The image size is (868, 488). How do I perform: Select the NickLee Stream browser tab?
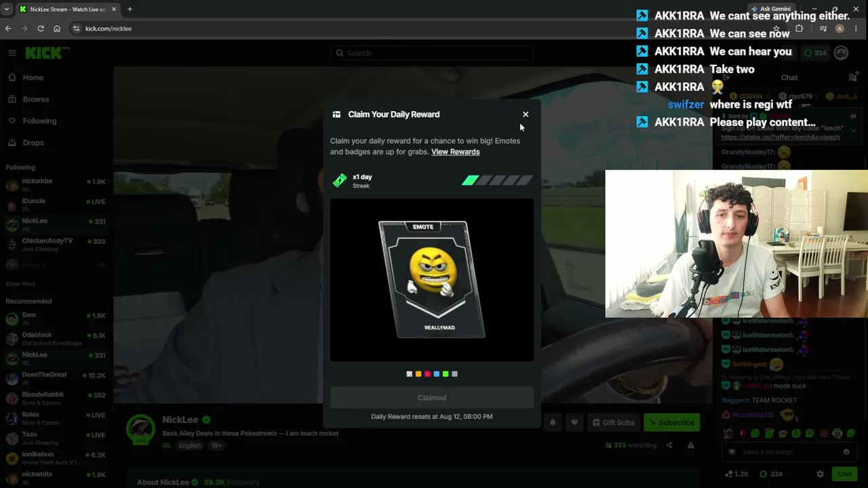point(68,9)
